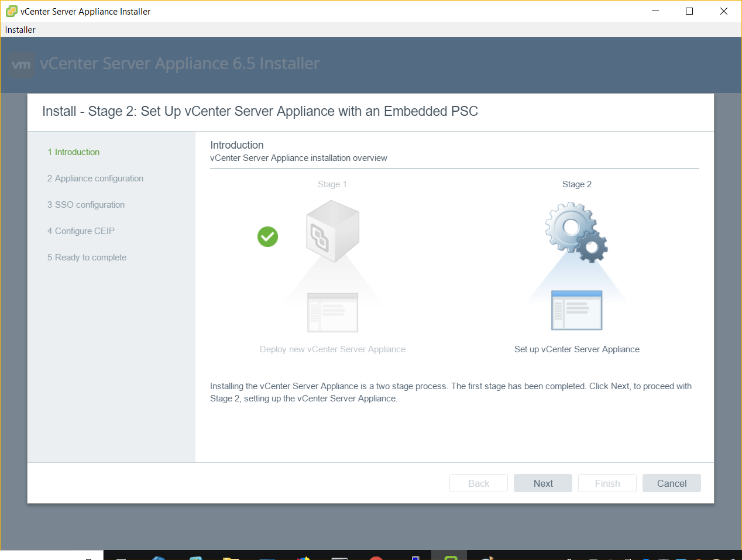Image resolution: width=742 pixels, height=560 pixels.
Task: Click 'vCenter Server Appliance installation overview' subtitle
Action: (x=298, y=158)
